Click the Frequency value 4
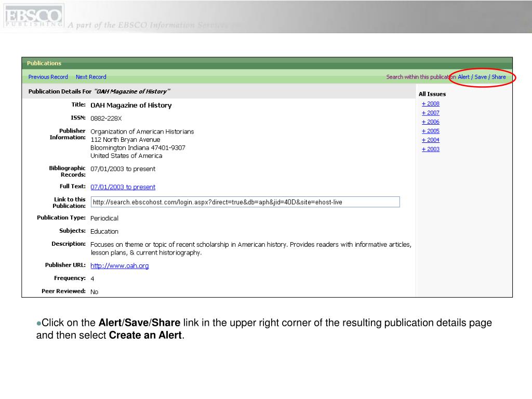The height and width of the screenshot is (399, 532). click(92, 278)
